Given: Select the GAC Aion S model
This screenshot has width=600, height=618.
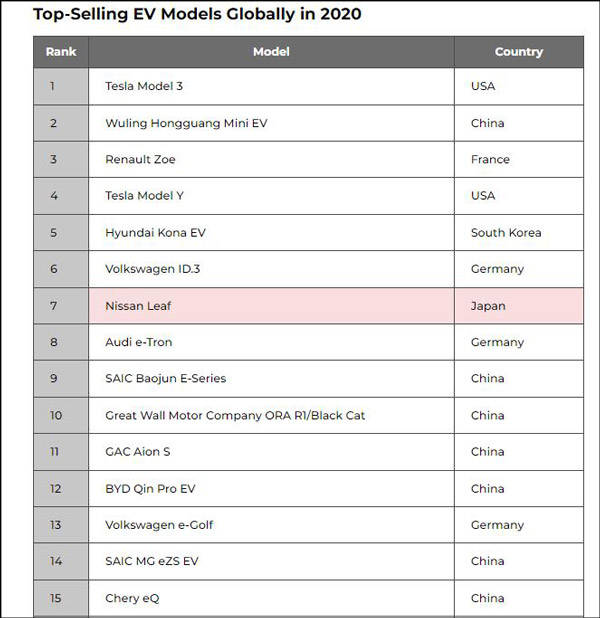Looking at the screenshot, I should [138, 452].
